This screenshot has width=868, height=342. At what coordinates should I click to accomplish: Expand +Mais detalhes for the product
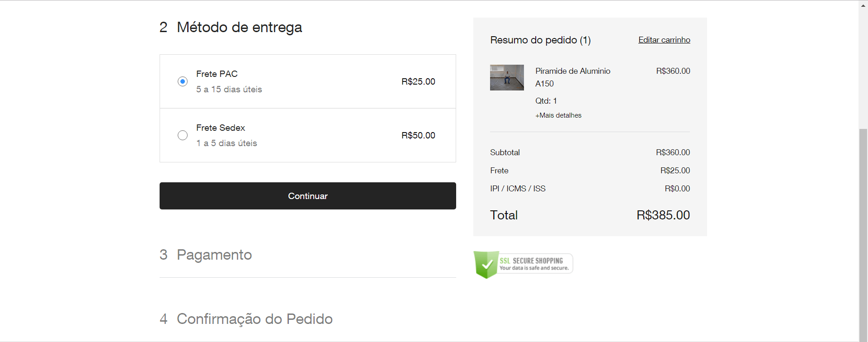pyautogui.click(x=558, y=115)
